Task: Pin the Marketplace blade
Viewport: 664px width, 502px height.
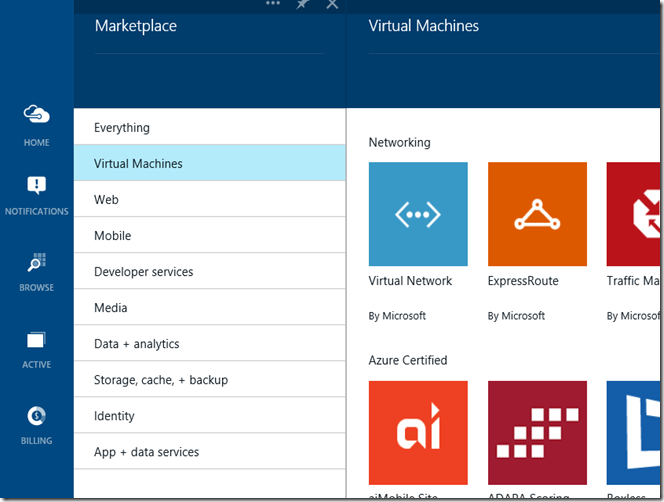Action: point(303,4)
